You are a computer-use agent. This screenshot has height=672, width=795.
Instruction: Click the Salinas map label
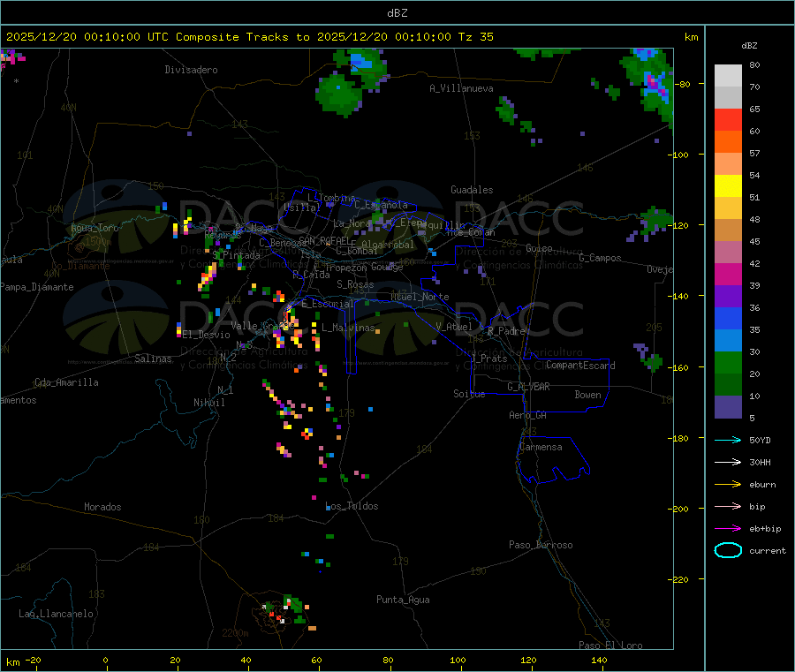(x=153, y=359)
